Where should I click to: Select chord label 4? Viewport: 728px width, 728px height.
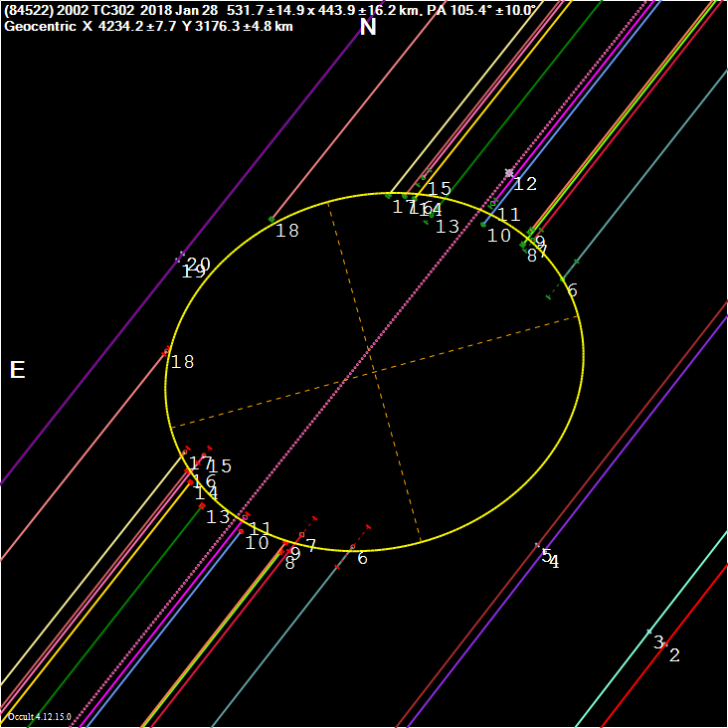(554, 562)
